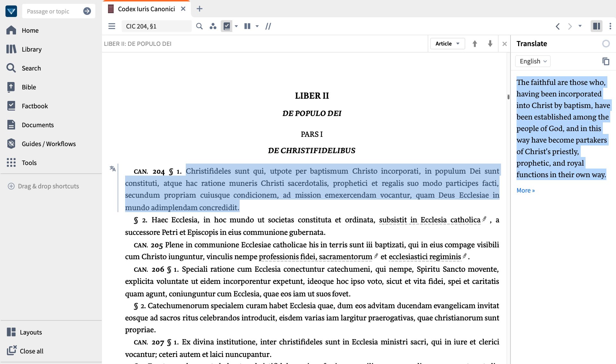The height and width of the screenshot is (364, 616).
Task: Click the More » link in Translate
Action: pos(526,190)
